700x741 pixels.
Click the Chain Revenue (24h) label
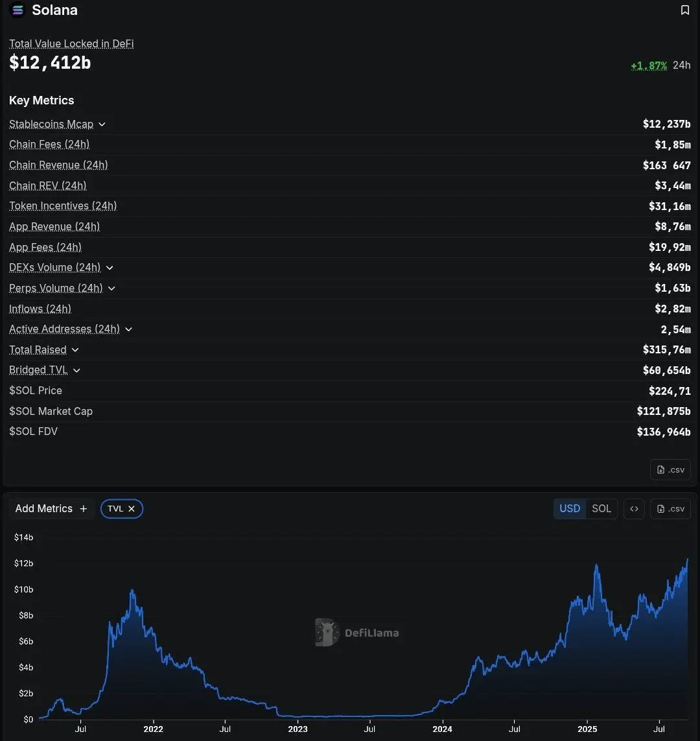[x=58, y=165]
